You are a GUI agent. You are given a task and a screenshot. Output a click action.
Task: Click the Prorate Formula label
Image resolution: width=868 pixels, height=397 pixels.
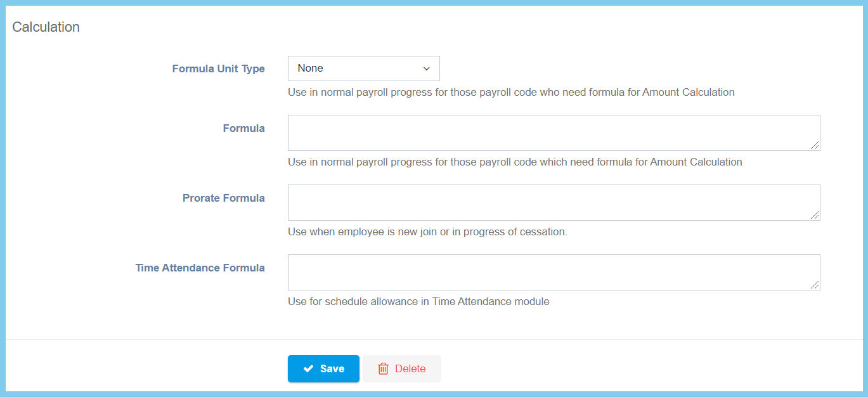(223, 198)
